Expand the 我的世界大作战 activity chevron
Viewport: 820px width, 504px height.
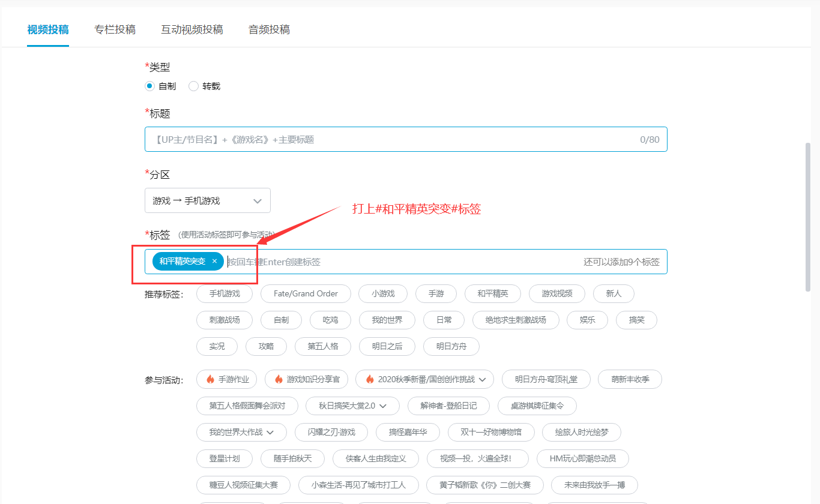point(270,433)
